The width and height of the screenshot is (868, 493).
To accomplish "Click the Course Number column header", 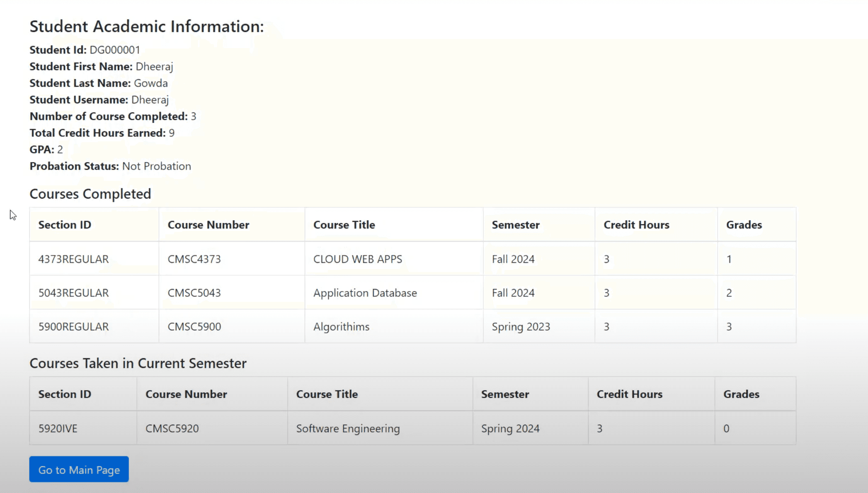I will point(208,224).
